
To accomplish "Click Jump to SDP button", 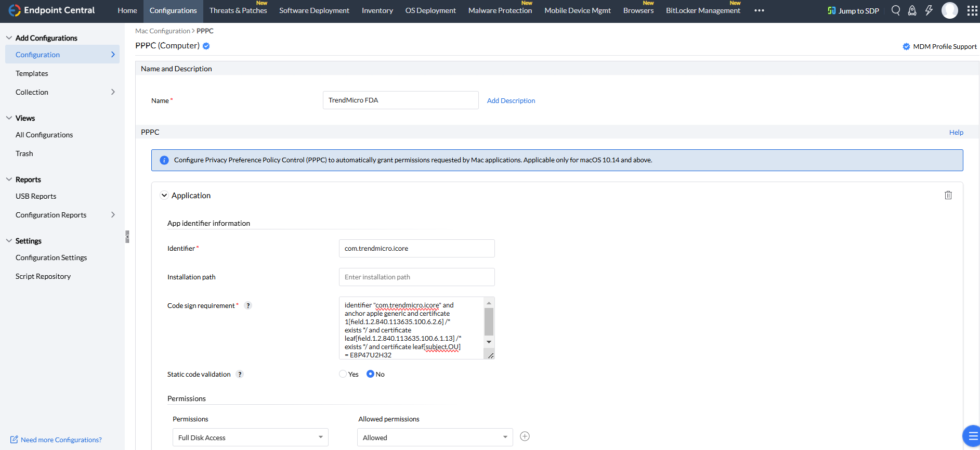I will coord(854,10).
